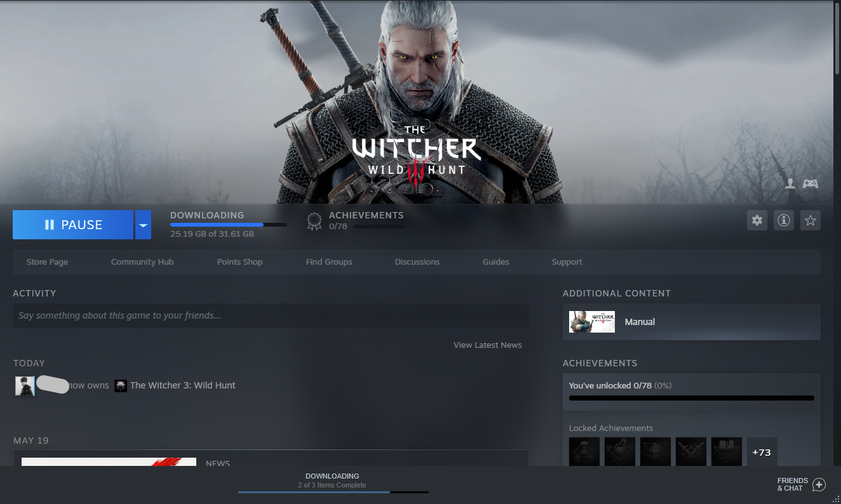Open the dropdown arrow beside Pause
The width and height of the screenshot is (841, 504).
click(143, 225)
